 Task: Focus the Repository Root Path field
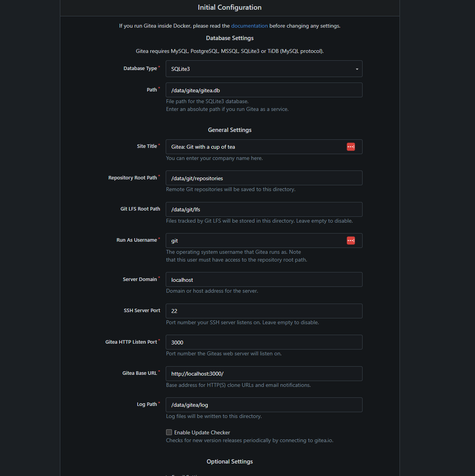(x=264, y=178)
